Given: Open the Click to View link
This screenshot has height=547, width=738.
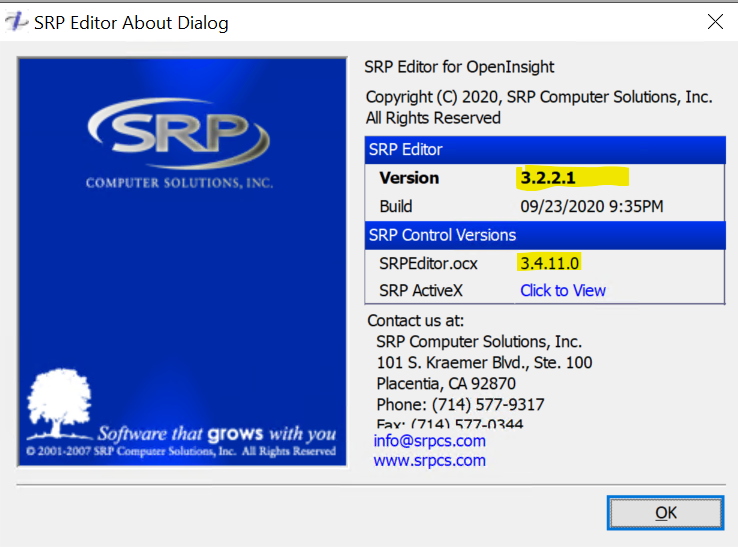Looking at the screenshot, I should pos(563,290).
